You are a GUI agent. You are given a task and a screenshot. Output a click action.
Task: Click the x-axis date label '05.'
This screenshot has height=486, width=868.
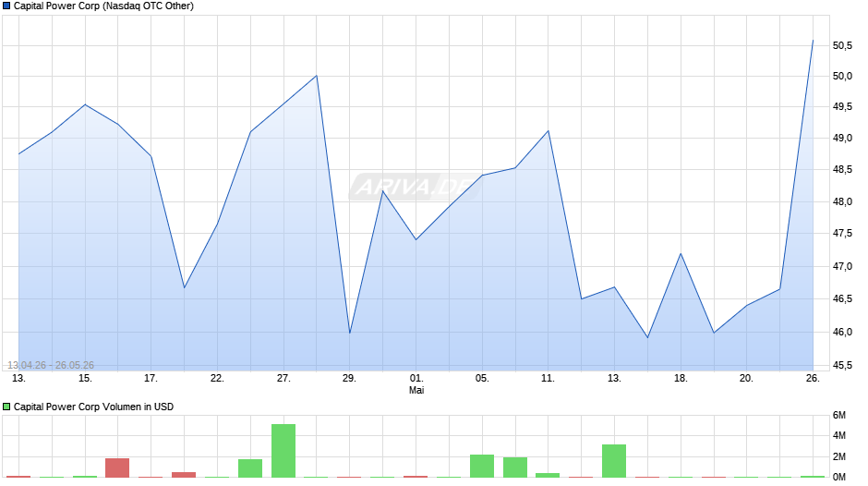[x=482, y=379]
